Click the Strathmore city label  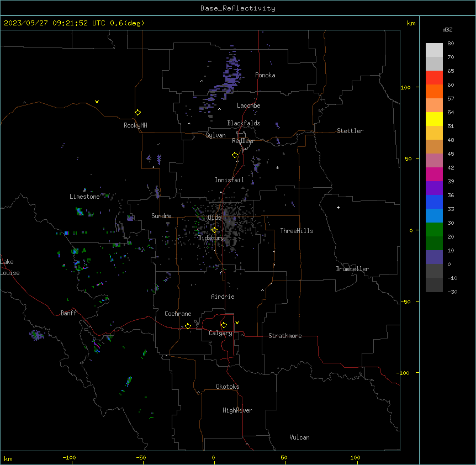coord(285,336)
